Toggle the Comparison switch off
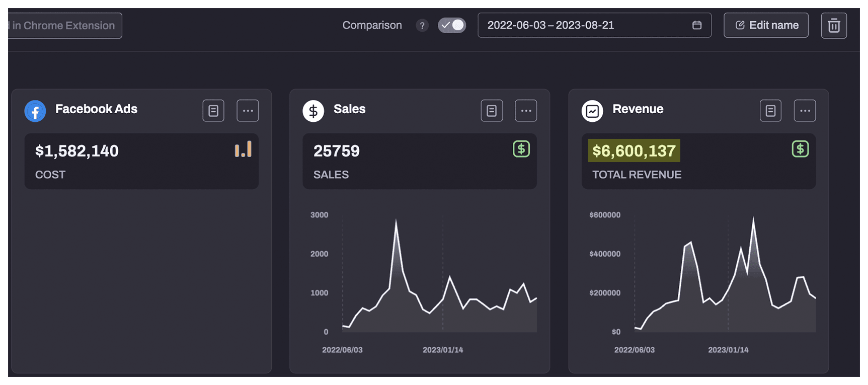Image resolution: width=868 pixels, height=385 pixels. (452, 25)
